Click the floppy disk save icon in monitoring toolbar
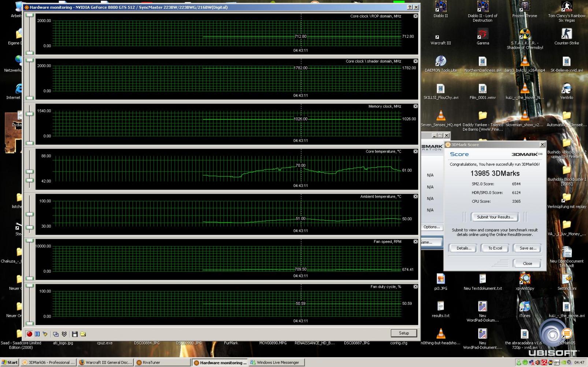The width and height of the screenshot is (588, 367). pos(75,334)
